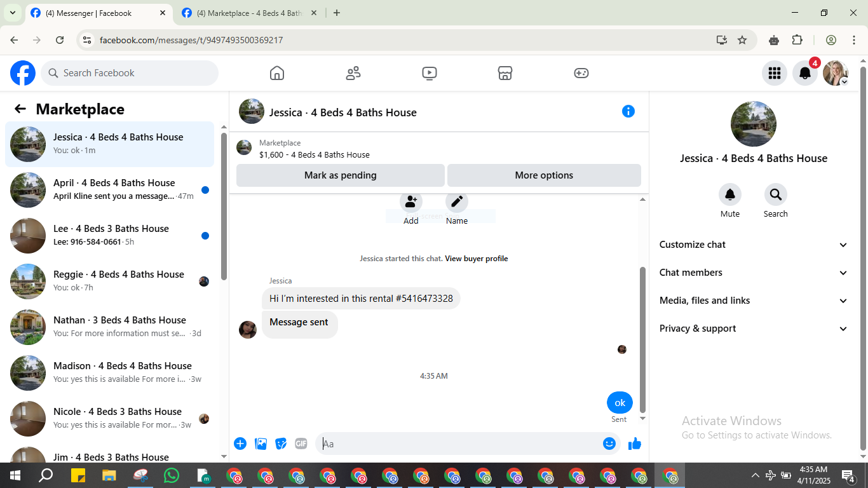Open Chrome profile avatar icon
The height and width of the screenshot is (488, 868).
click(831, 40)
